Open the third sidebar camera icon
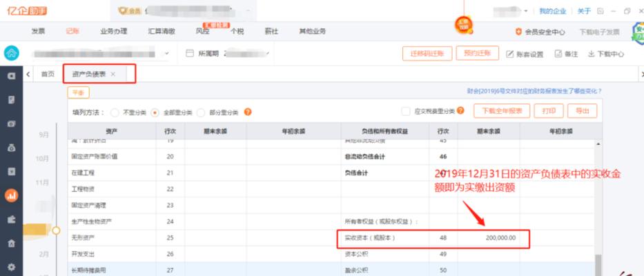This screenshot has height=276, width=644. pos(12,124)
